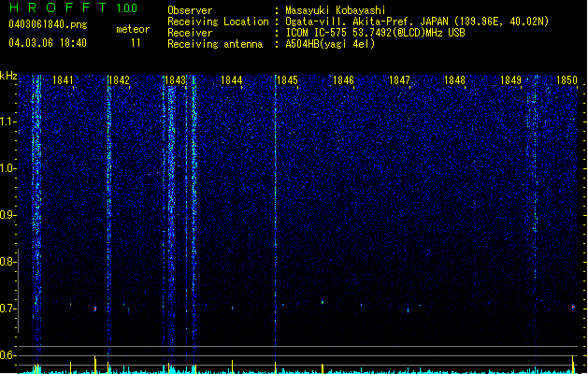Click the 'Receiving antenna' label
Viewport: 588px width, 374px height.
(x=215, y=44)
